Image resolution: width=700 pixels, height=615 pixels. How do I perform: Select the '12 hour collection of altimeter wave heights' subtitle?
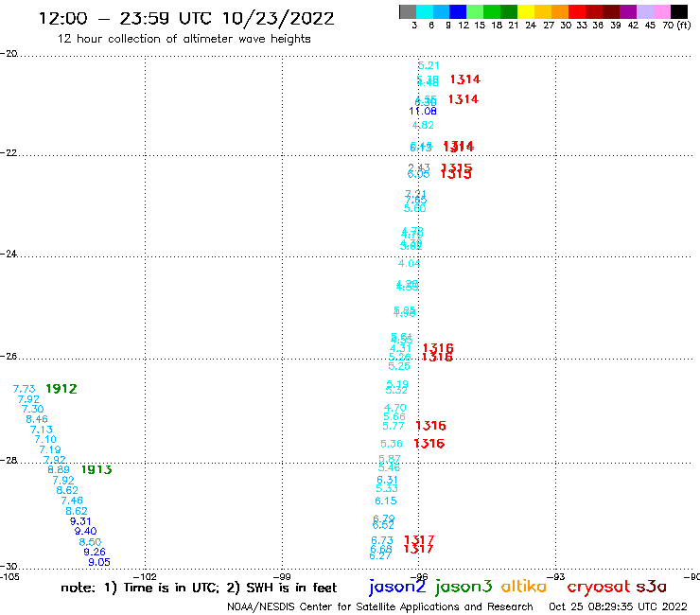(184, 39)
